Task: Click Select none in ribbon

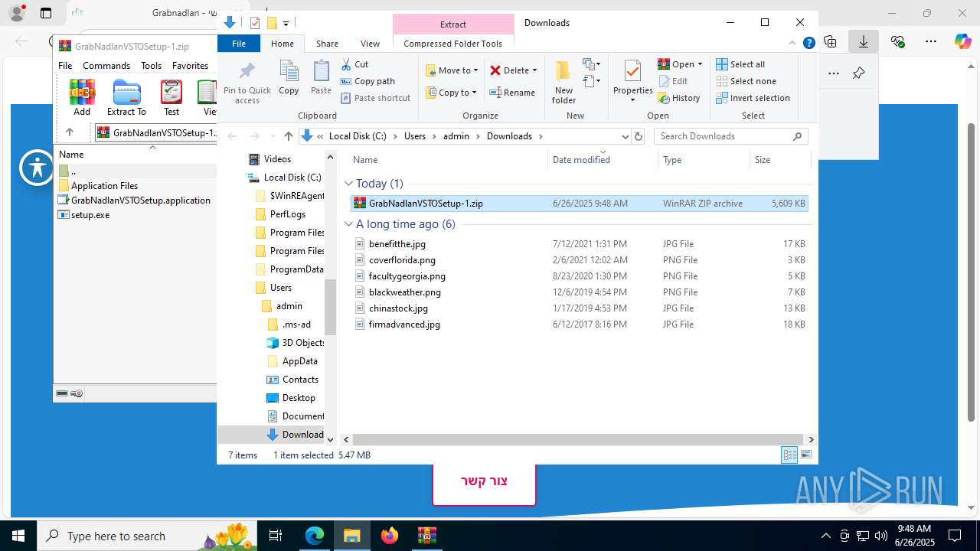Action: (746, 81)
